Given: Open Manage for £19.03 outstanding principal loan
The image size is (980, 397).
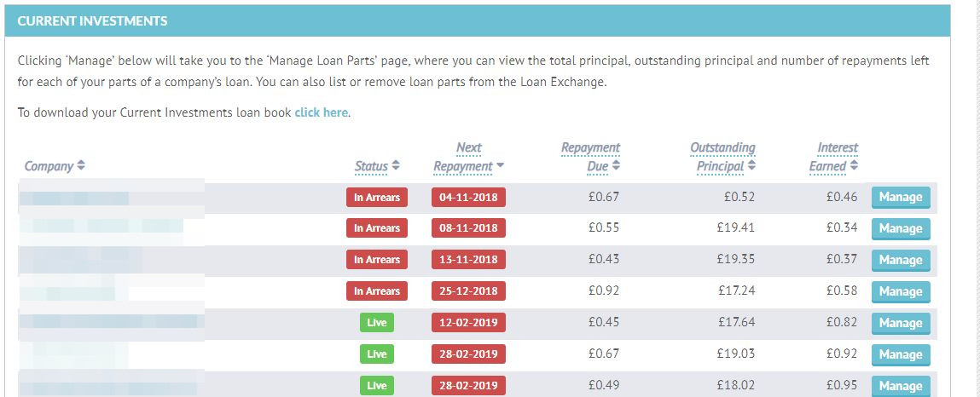Looking at the screenshot, I should 901,354.
